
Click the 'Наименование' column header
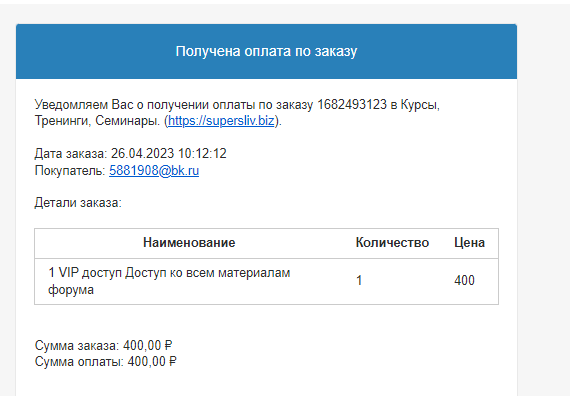(x=189, y=243)
